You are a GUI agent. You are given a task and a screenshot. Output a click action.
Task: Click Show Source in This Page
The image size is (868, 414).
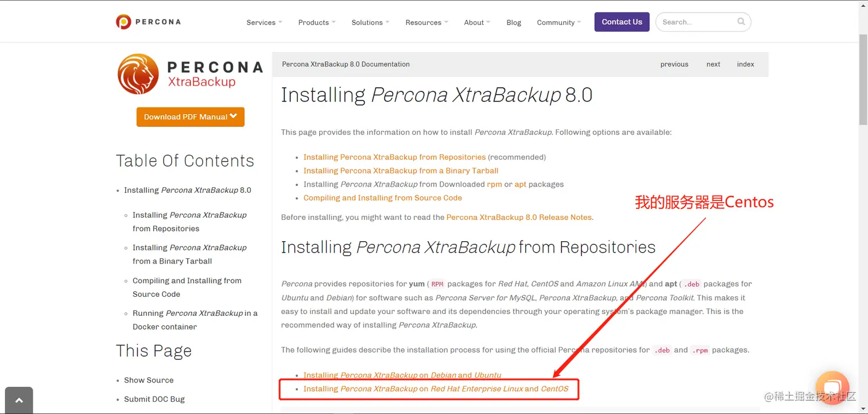(x=149, y=380)
